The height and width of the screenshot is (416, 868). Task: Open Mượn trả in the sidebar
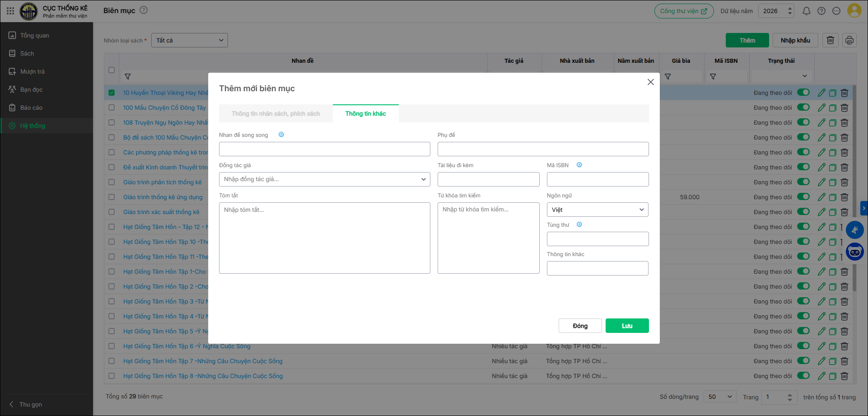pos(32,71)
